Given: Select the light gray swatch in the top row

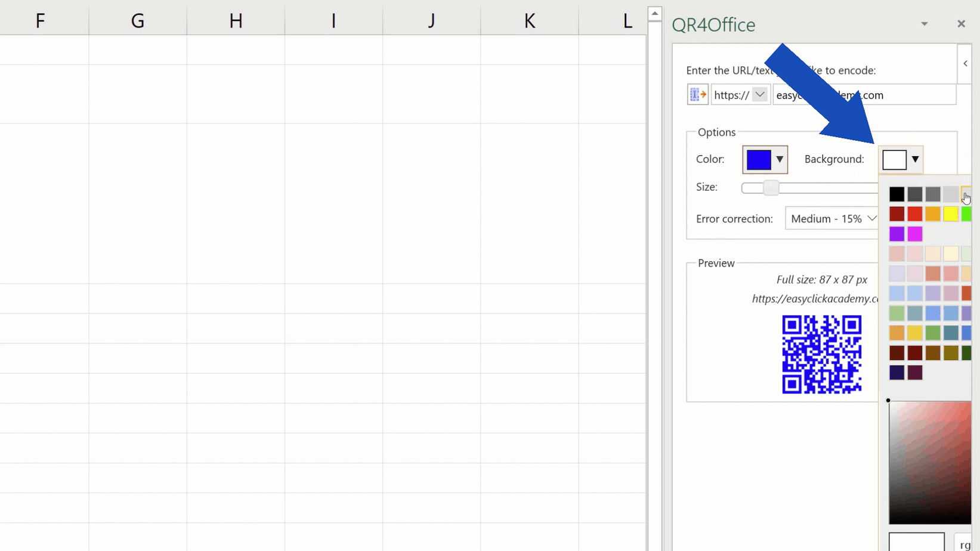Looking at the screenshot, I should click(951, 194).
